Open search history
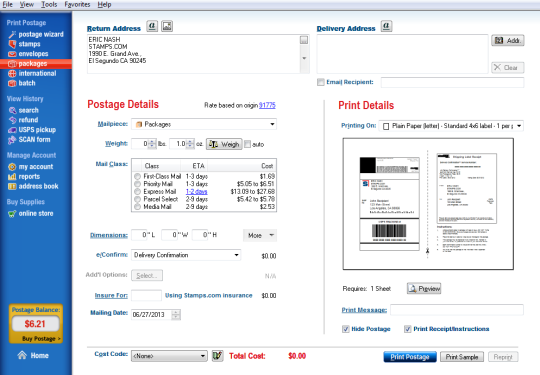The image size is (540, 375). pos(23,110)
